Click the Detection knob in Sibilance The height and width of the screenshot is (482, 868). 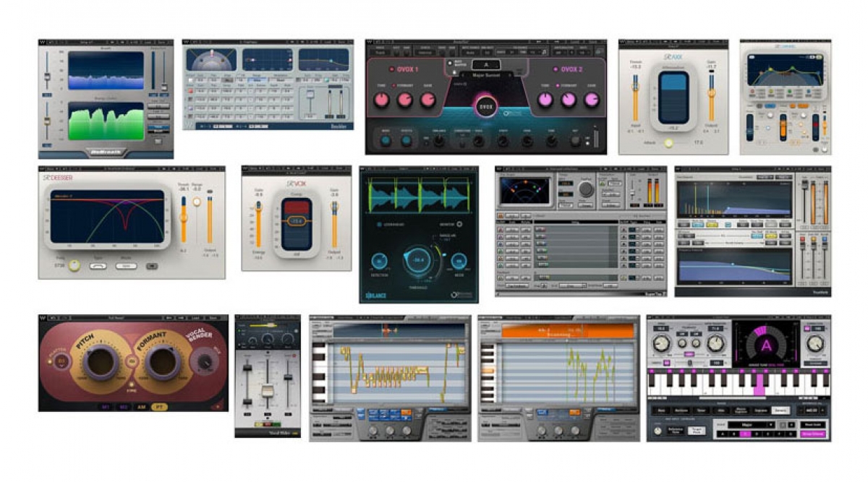380,261
